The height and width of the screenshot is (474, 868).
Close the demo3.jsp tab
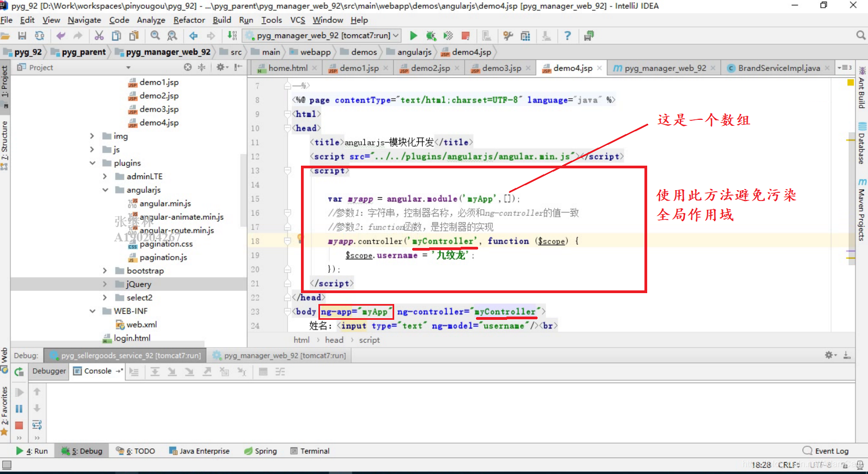point(528,68)
